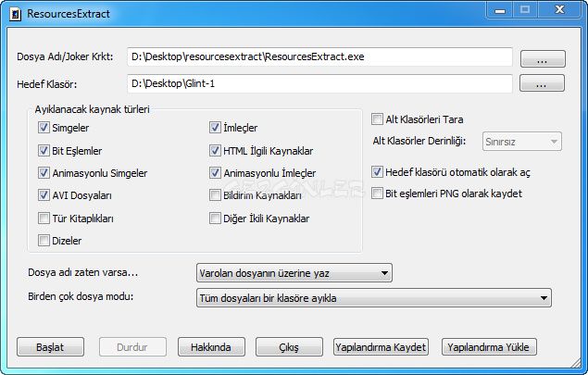
Task: Uncheck Animasyonlu İmleçler checkbox
Action: pos(215,173)
